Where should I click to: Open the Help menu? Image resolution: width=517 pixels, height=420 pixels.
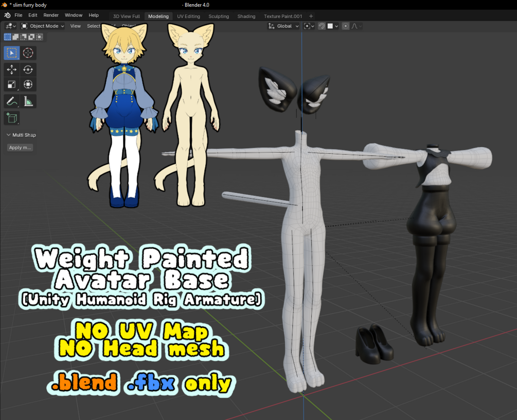pyautogui.click(x=94, y=15)
